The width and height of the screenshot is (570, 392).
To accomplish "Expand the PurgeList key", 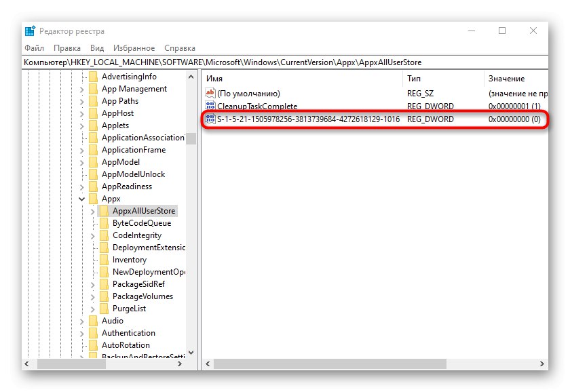I will (x=93, y=309).
